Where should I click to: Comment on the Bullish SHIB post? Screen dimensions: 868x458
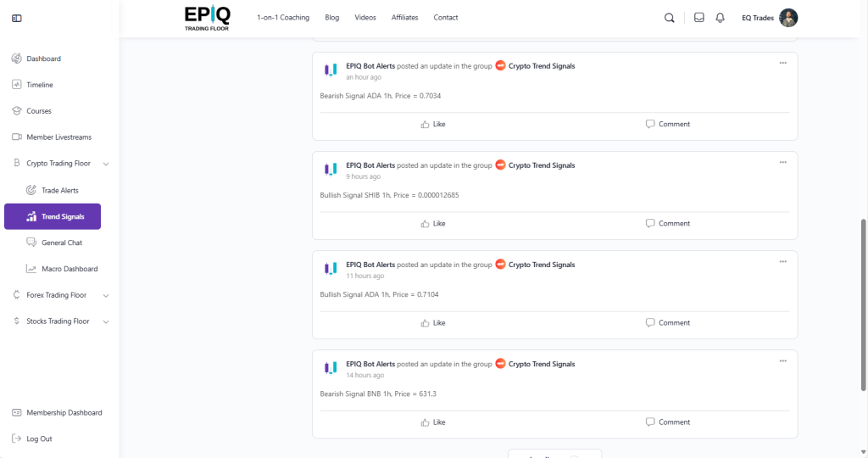[668, 224]
